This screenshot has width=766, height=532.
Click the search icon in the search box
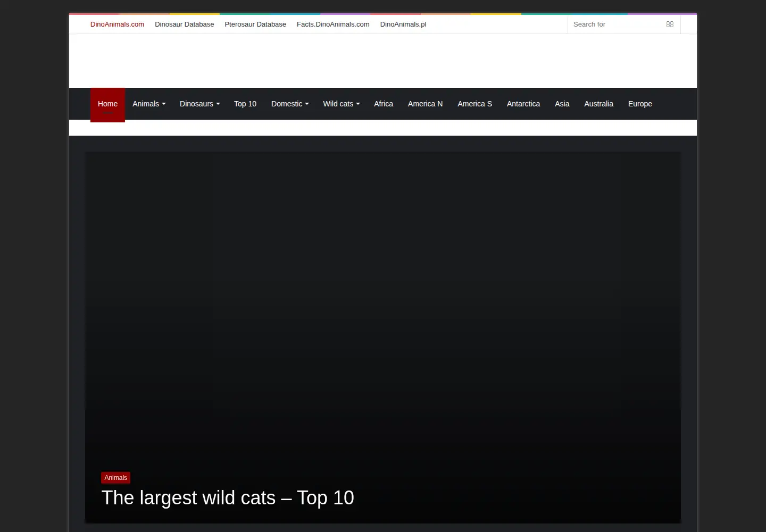point(670,24)
